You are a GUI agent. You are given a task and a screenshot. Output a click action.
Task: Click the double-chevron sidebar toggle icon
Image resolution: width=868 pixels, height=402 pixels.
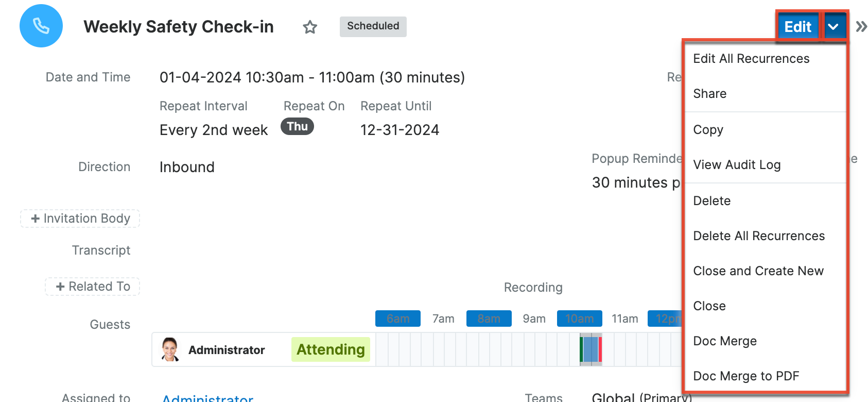pyautogui.click(x=861, y=27)
